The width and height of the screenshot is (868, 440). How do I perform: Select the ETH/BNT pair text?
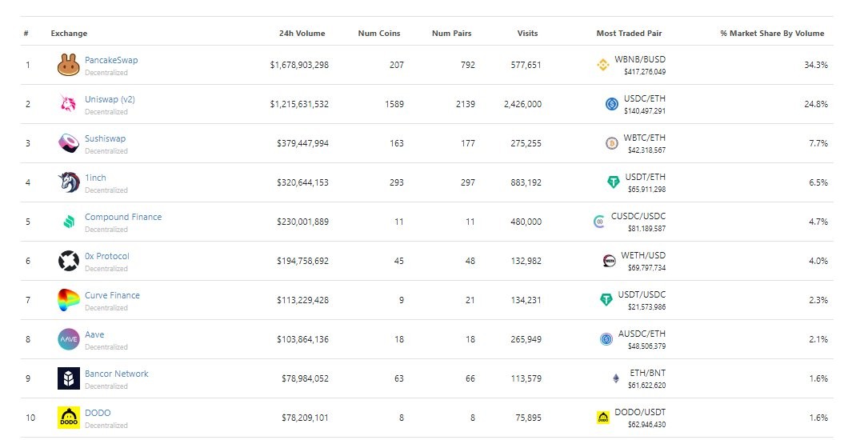click(648, 374)
